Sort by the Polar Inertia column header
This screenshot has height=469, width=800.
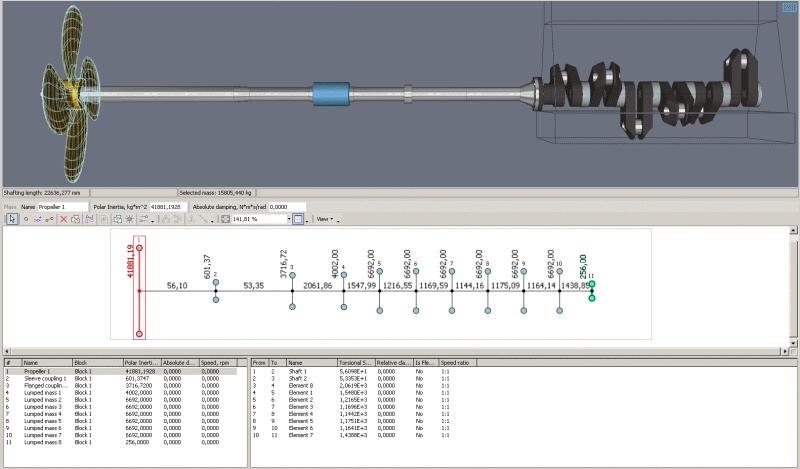click(x=140, y=363)
